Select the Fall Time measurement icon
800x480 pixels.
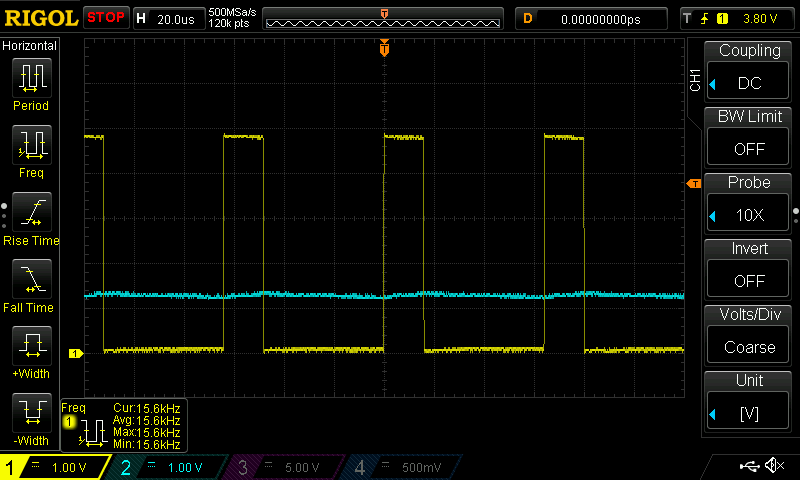click(x=32, y=279)
